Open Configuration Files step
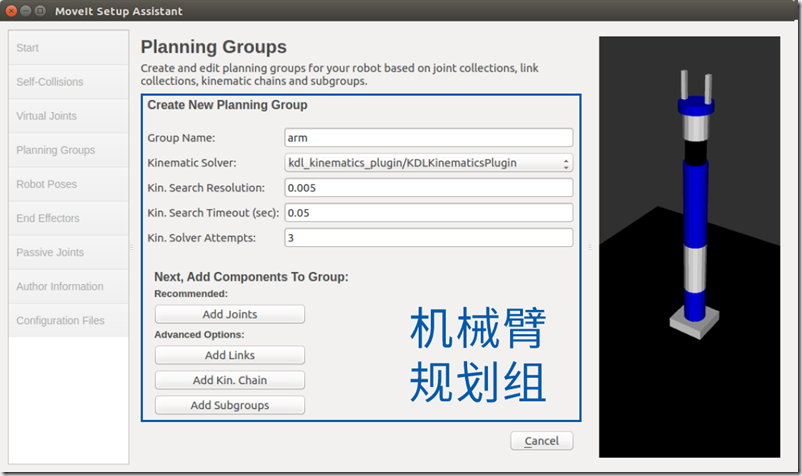Screen dimensions: 802x476 (x=69, y=321)
